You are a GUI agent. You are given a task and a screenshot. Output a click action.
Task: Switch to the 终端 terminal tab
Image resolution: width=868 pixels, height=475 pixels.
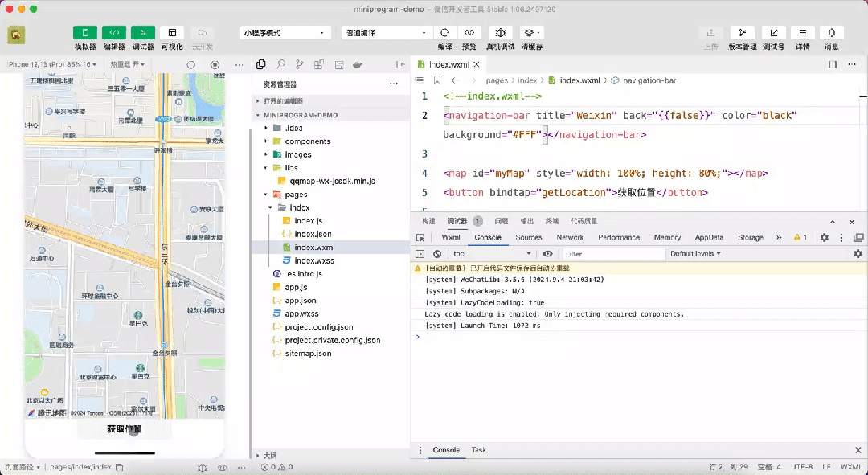click(x=552, y=221)
